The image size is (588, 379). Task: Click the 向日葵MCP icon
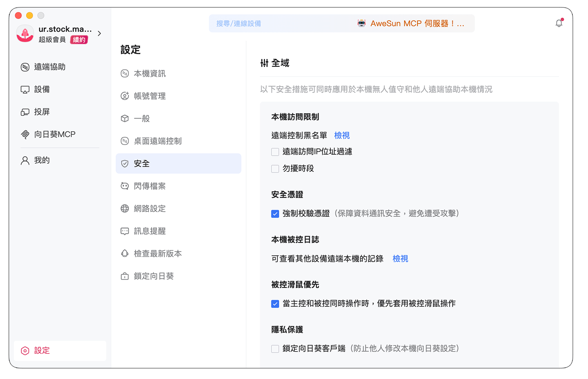(x=25, y=135)
